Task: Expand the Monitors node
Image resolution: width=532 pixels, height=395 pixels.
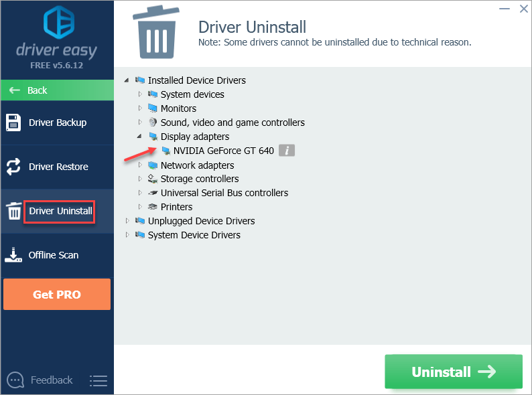Action: (140, 108)
